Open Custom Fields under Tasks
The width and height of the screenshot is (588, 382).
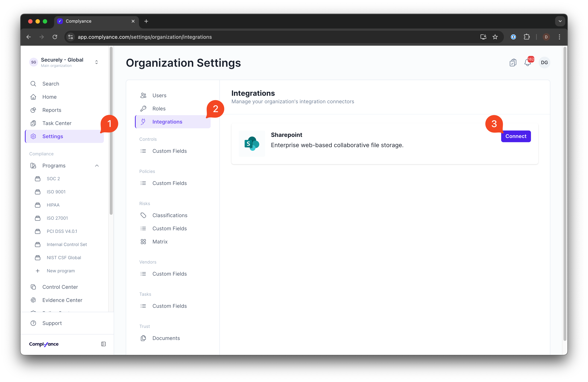tap(173, 306)
